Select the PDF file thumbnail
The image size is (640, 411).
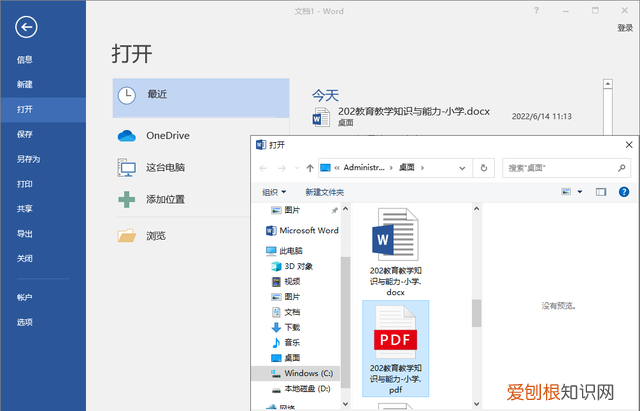click(396, 349)
